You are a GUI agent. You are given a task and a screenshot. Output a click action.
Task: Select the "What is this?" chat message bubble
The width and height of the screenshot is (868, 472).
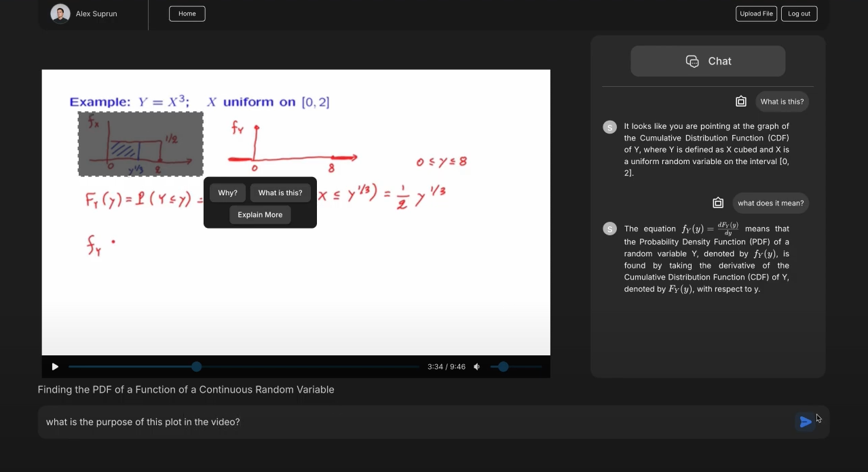coord(782,102)
